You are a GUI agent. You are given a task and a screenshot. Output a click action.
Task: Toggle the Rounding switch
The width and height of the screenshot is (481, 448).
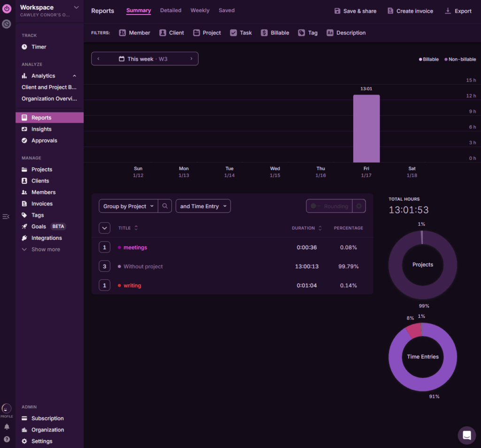[x=314, y=206]
